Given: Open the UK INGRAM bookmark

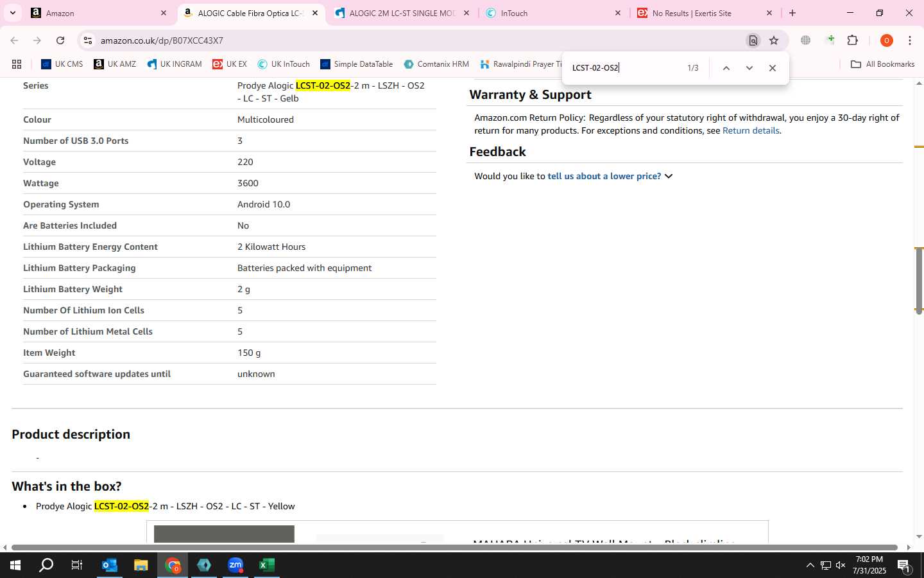Looking at the screenshot, I should pos(175,64).
